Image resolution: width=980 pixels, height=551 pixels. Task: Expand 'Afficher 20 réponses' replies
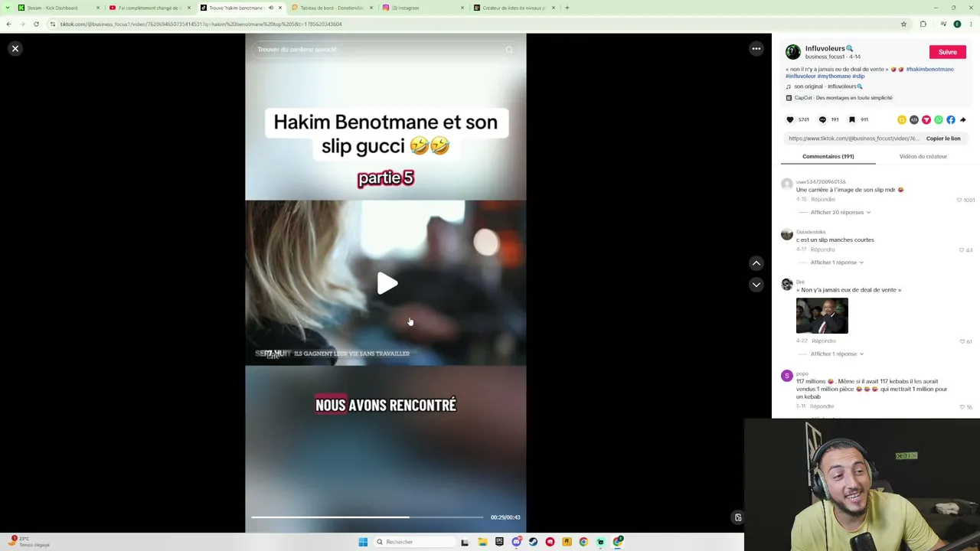pyautogui.click(x=840, y=212)
